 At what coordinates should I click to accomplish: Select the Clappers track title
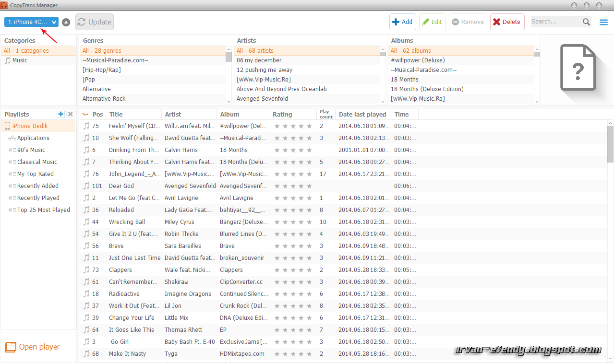click(120, 270)
